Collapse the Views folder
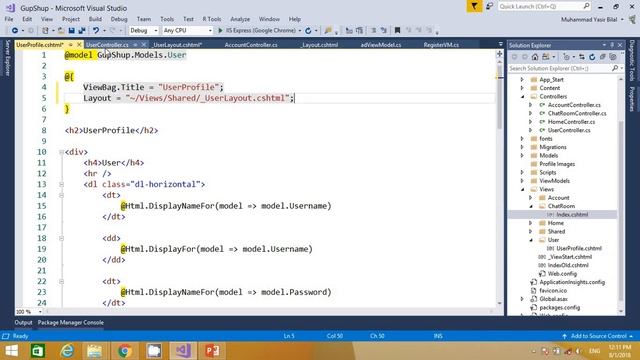640x360 pixels. click(522, 189)
